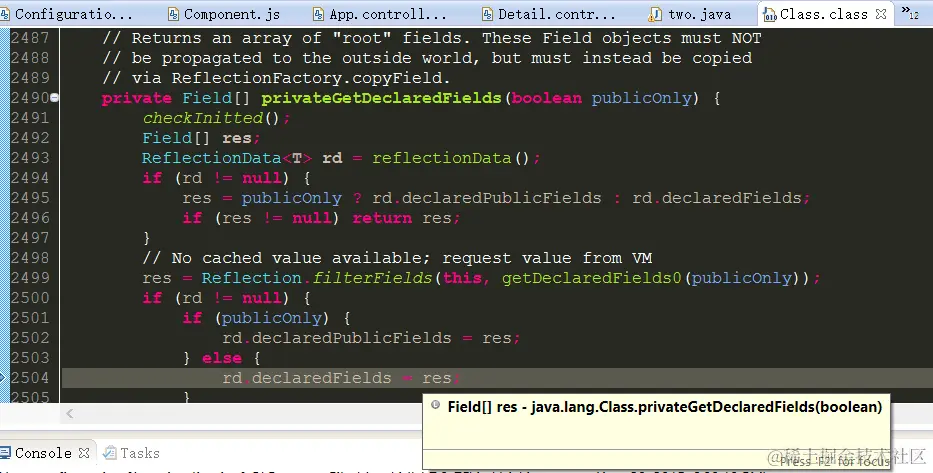Click 'if (publicOnly)' on line 2501
Viewport: 933px width, 473px height.
point(256,318)
